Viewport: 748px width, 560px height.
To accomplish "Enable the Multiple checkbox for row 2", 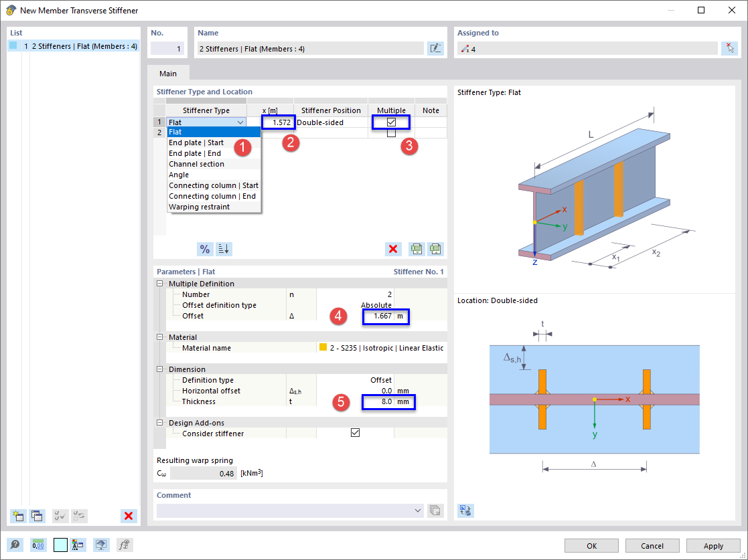I will [392, 132].
